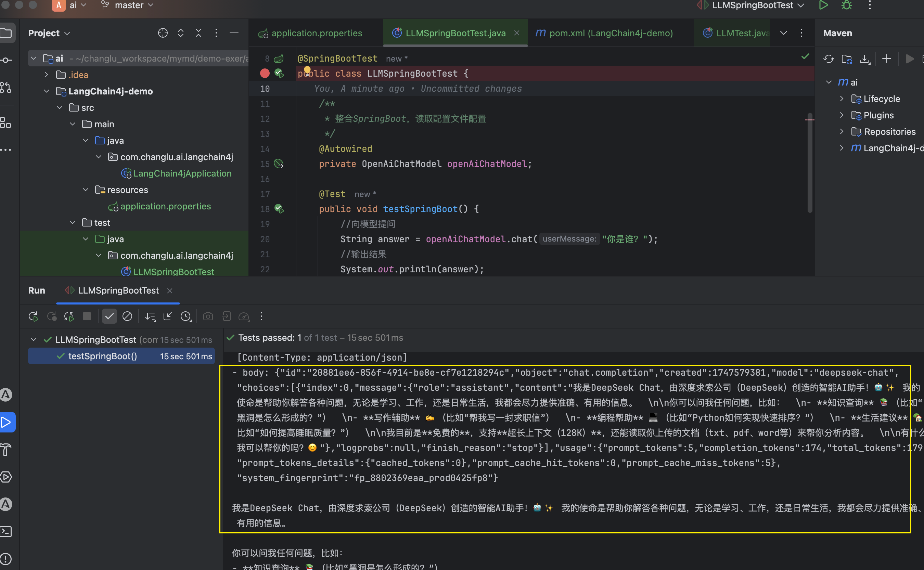Image resolution: width=924 pixels, height=570 pixels.
Task: Open the Commit tool window
Action: coord(7,60)
